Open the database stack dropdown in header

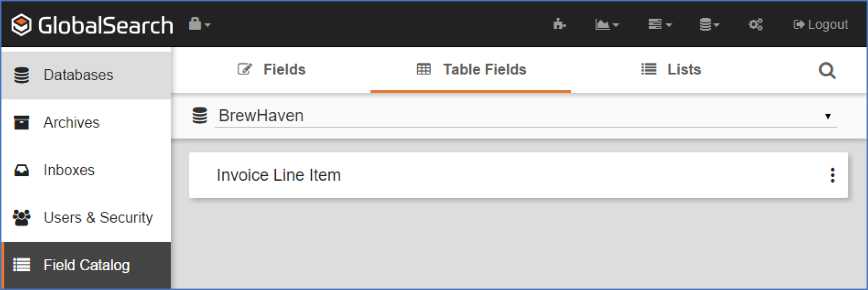coord(709,24)
